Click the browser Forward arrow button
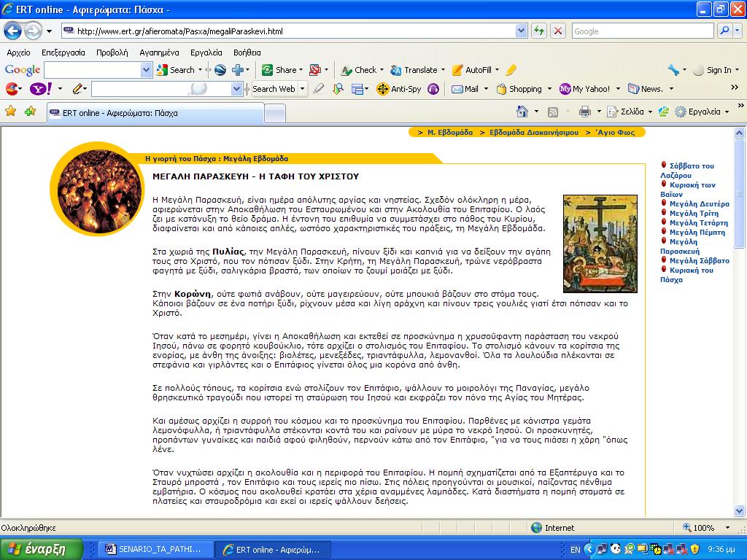 (x=32, y=31)
